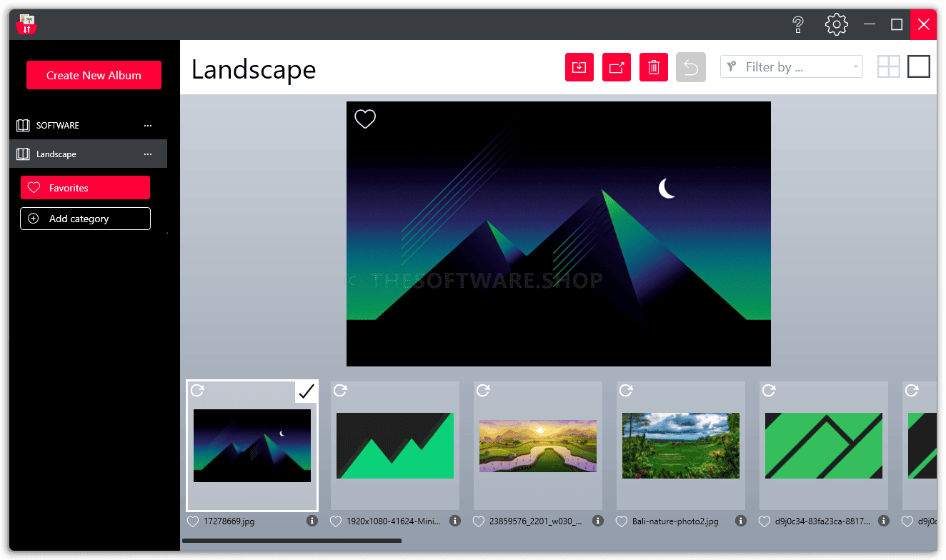Screen dimensions: 946x560
Task: Click Add category button
Action: coord(85,219)
